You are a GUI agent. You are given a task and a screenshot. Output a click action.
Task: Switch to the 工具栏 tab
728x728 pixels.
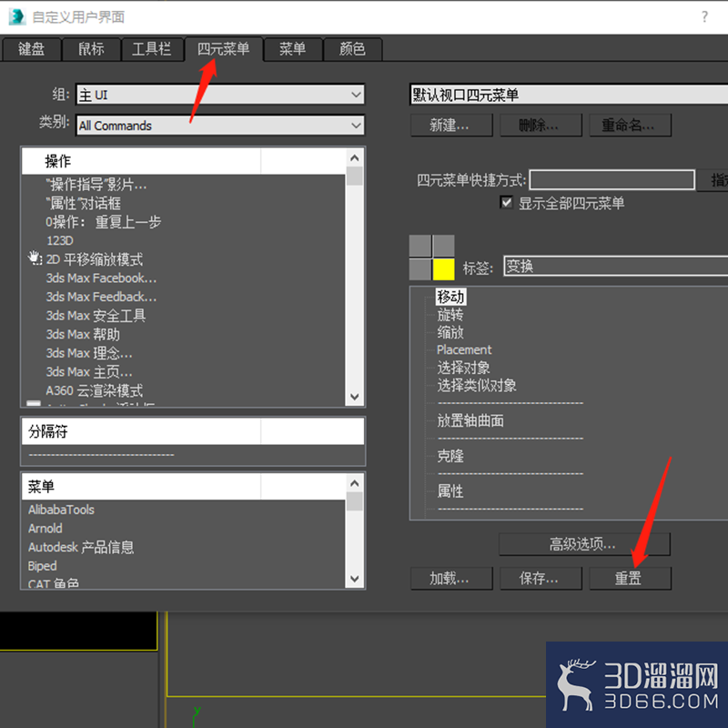coord(151,49)
